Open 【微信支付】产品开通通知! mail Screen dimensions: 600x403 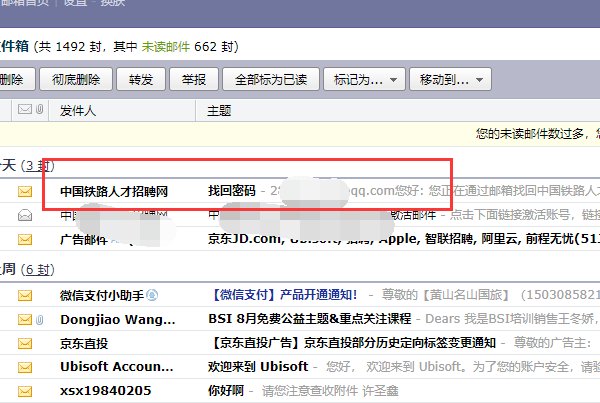[x=283, y=295]
